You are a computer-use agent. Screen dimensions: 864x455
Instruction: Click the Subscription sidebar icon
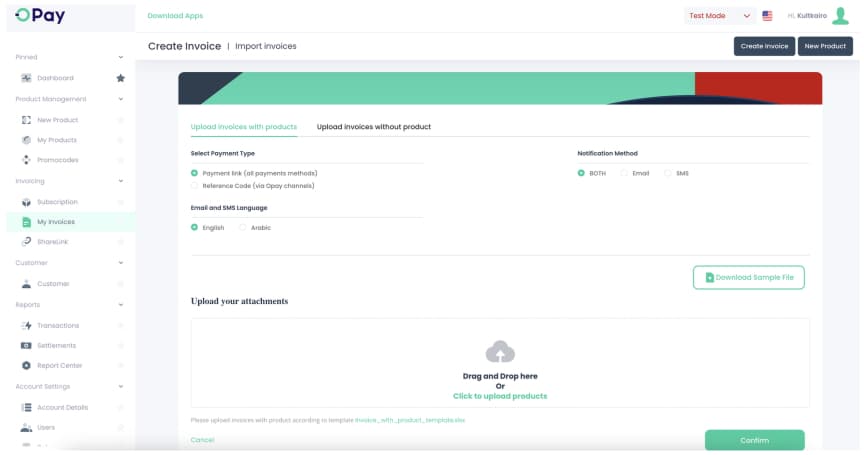pos(26,202)
